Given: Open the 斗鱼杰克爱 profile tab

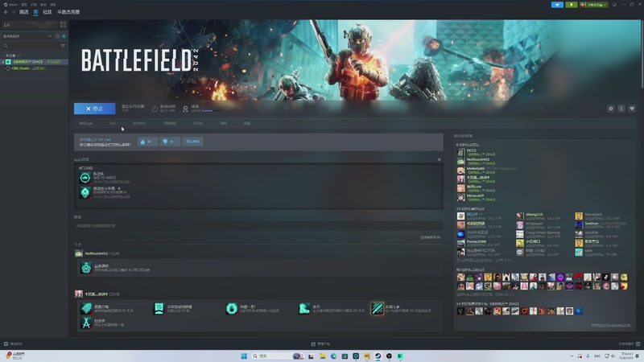Looking at the screenshot, I should click(68, 12).
